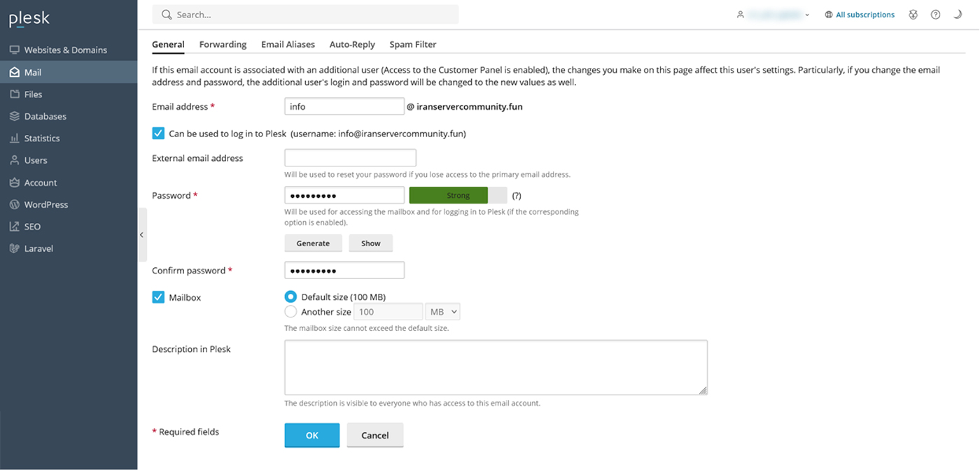Switch to the Forwarding tab
This screenshot has width=980, height=470.
[x=223, y=44]
